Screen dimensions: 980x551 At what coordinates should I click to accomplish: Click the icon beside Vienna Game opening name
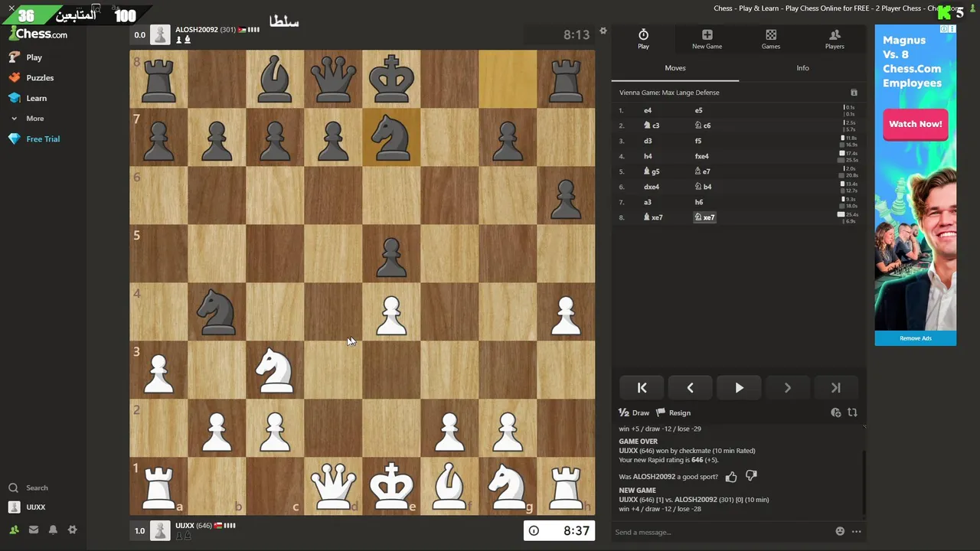[x=854, y=93]
